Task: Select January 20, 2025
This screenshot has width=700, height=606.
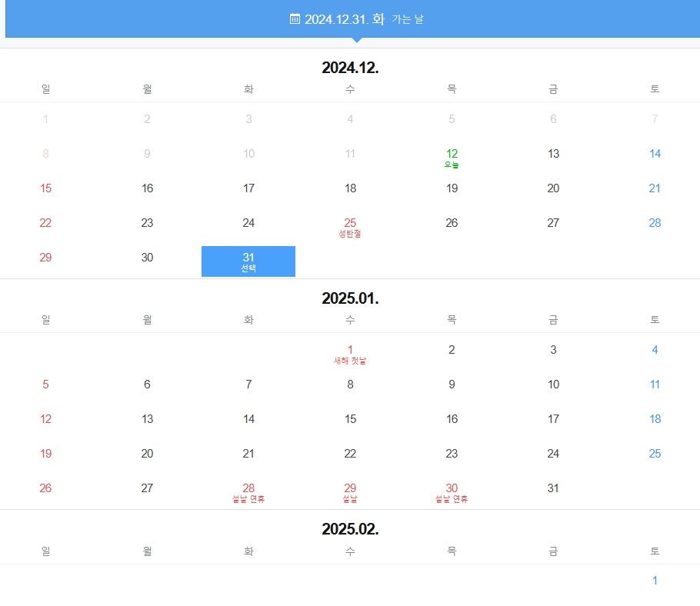Action: click(148, 454)
